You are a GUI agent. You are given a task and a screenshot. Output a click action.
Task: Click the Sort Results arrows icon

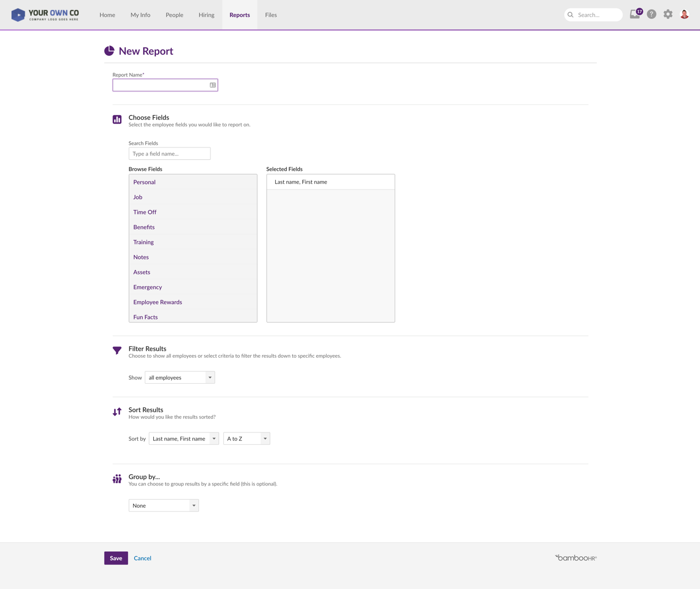pos(117,412)
